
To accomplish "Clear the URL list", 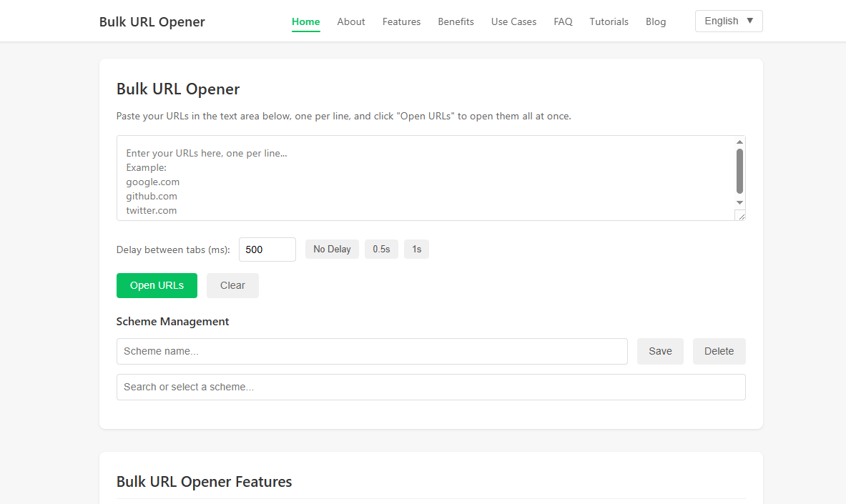I will (232, 285).
